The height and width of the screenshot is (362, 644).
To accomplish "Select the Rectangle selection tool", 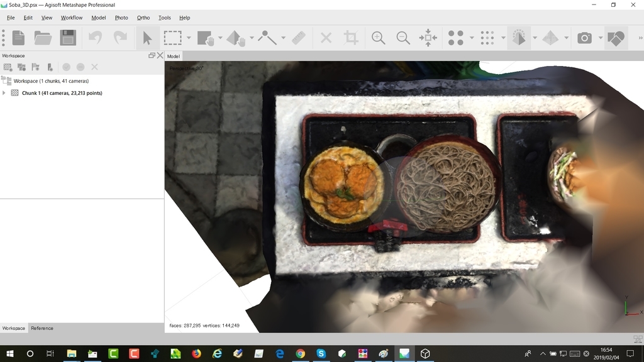I will pyautogui.click(x=172, y=38).
